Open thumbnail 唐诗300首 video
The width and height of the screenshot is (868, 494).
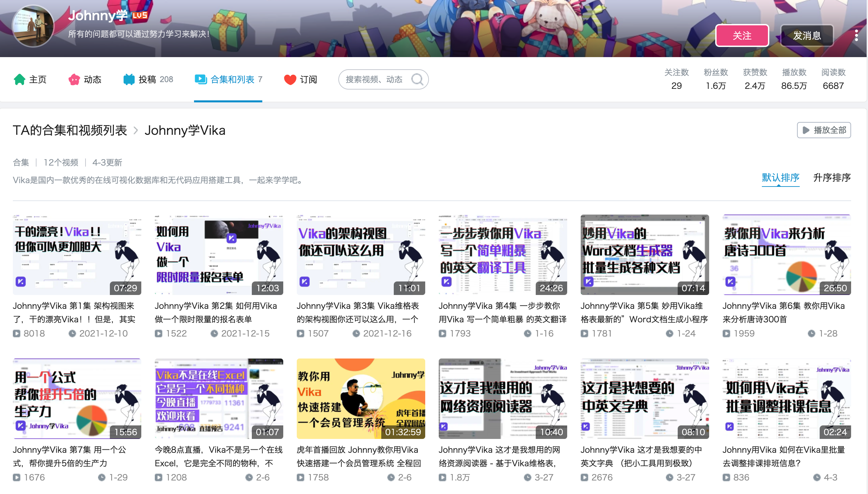[x=787, y=255]
